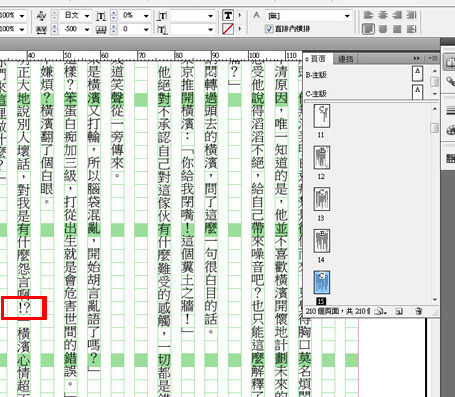Select the align towards spine icon
The width and height of the screenshot is (455, 397).
pos(412,15)
